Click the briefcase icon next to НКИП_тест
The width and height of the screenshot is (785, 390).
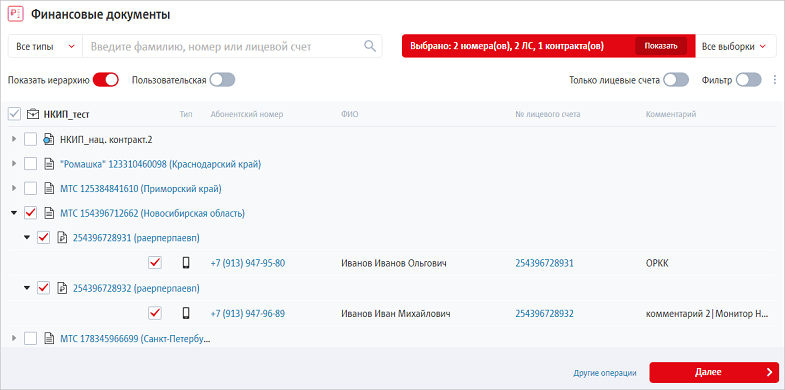[x=33, y=114]
